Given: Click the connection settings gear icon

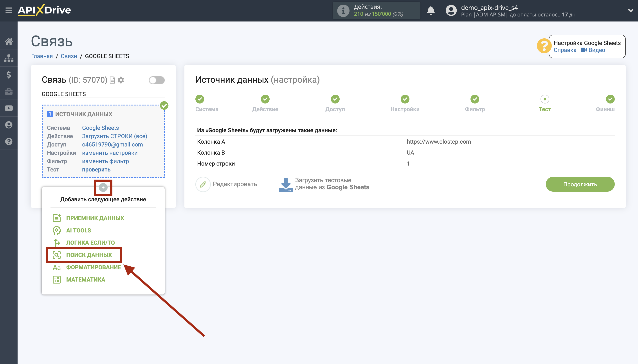Looking at the screenshot, I should click(x=121, y=80).
